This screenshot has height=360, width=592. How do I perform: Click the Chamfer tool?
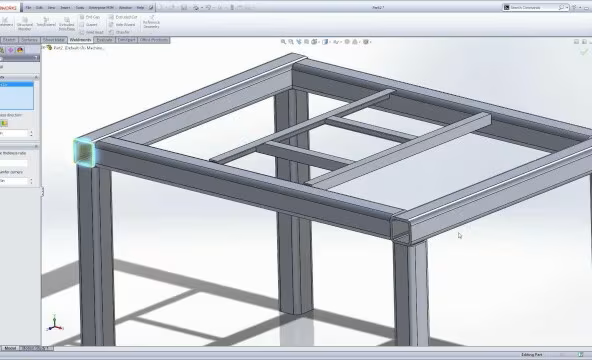119,32
